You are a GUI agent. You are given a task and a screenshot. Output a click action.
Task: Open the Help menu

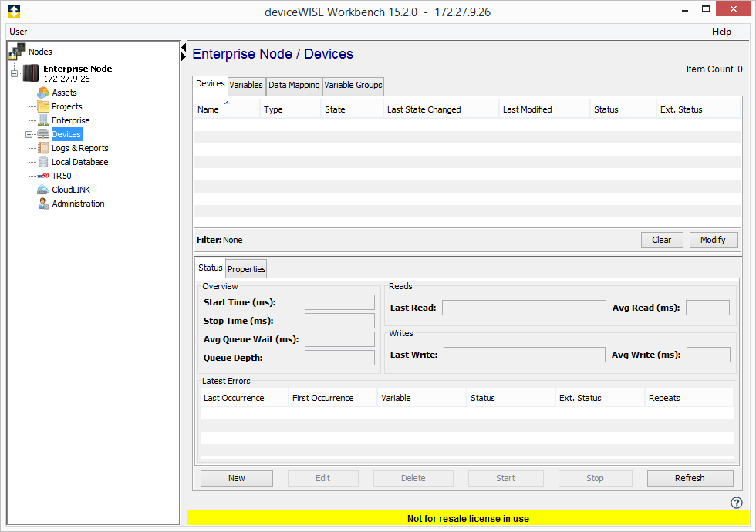pyautogui.click(x=721, y=32)
